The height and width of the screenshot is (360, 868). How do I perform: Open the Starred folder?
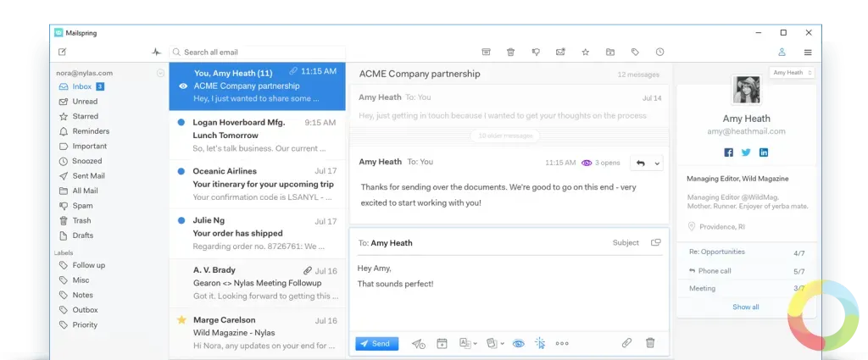coord(79,116)
